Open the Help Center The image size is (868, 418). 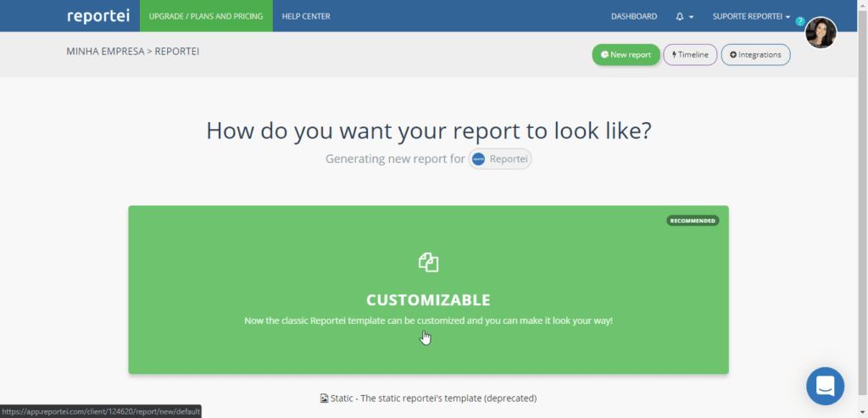click(x=305, y=16)
